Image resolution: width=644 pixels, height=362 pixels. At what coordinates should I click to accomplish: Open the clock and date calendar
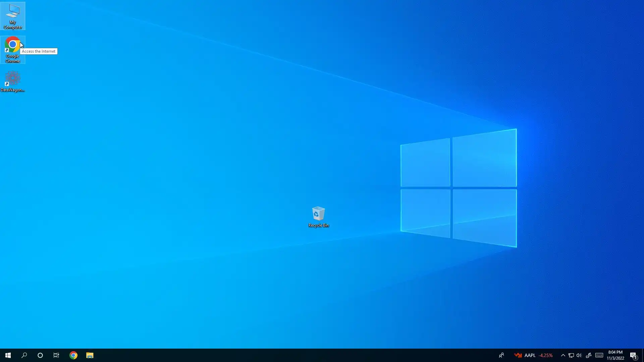pyautogui.click(x=615, y=355)
